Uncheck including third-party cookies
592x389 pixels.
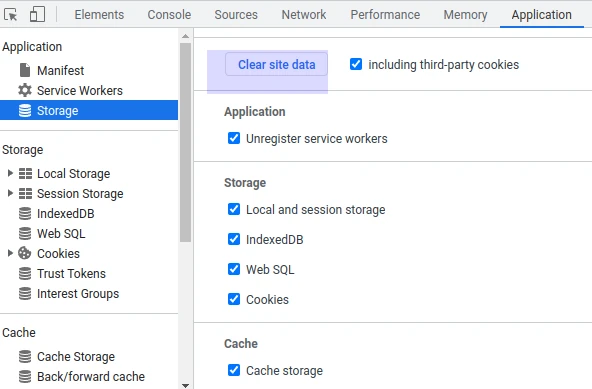point(356,64)
